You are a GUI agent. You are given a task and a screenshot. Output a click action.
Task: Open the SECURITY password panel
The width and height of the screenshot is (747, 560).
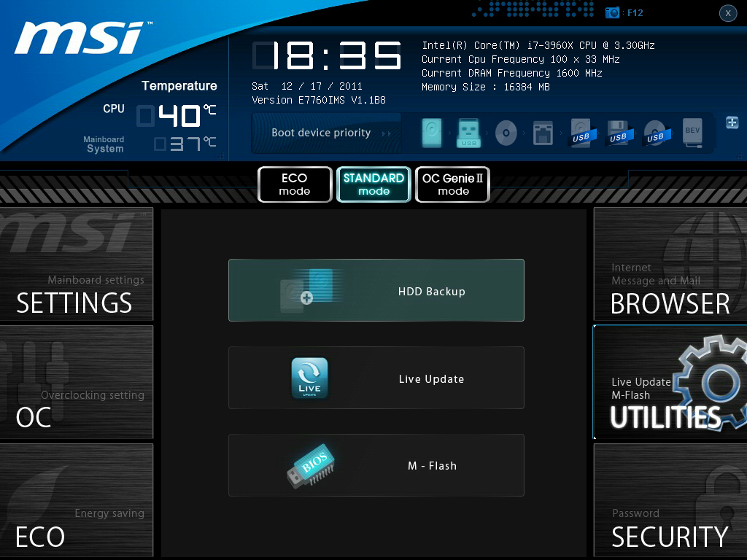[x=670, y=500]
